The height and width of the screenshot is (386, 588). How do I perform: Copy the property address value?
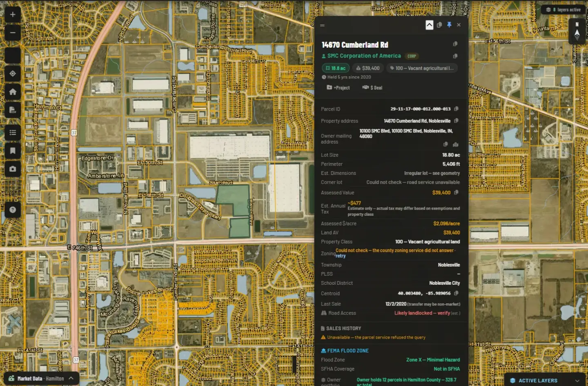pos(456,120)
